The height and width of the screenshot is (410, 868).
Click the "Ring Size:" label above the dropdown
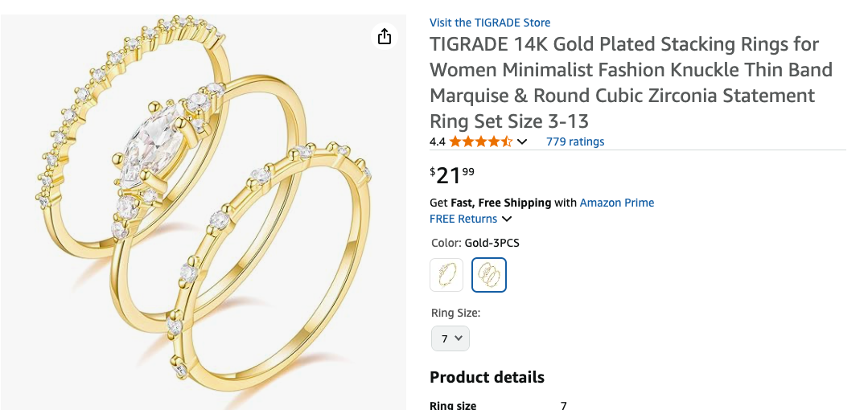[x=455, y=313]
